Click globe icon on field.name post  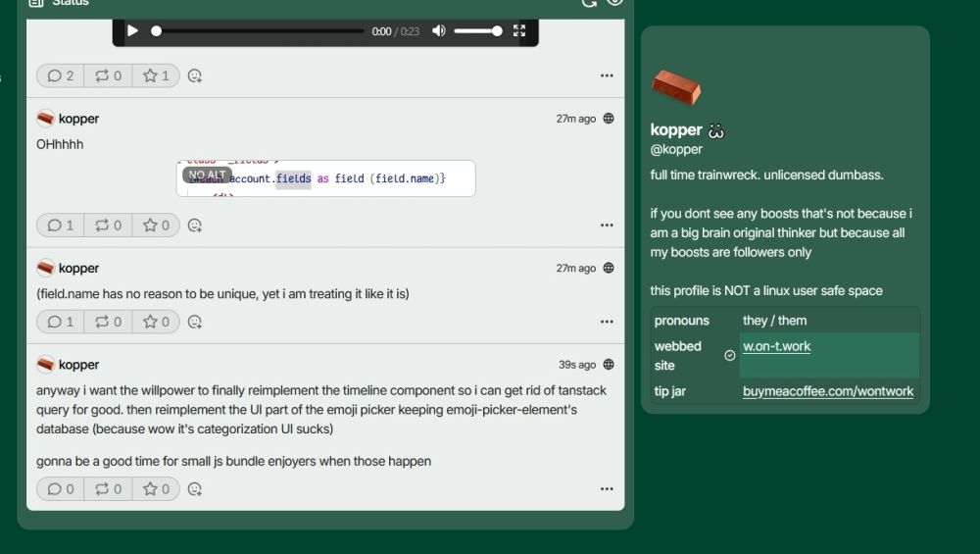(609, 268)
